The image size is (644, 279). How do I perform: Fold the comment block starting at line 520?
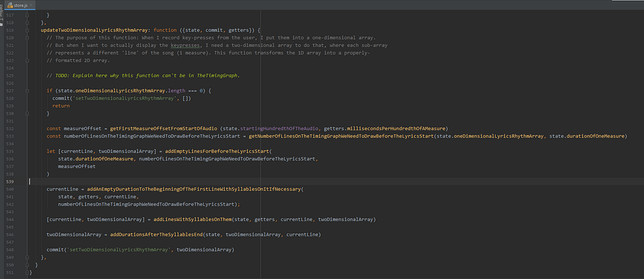click(x=28, y=38)
